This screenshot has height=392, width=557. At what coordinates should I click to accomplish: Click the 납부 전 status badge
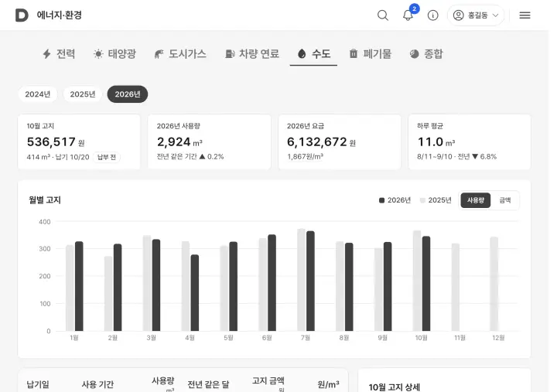click(107, 157)
